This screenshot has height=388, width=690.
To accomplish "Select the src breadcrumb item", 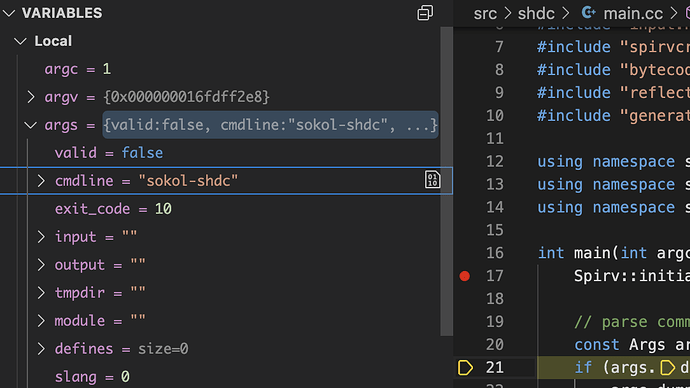I will click(x=485, y=14).
